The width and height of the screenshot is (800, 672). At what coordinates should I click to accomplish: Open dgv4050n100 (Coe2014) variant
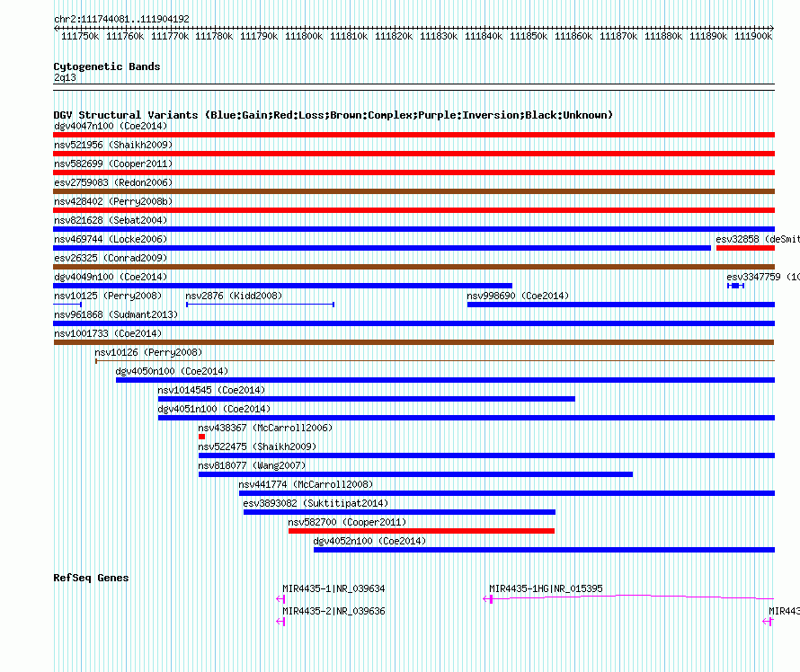click(x=446, y=380)
